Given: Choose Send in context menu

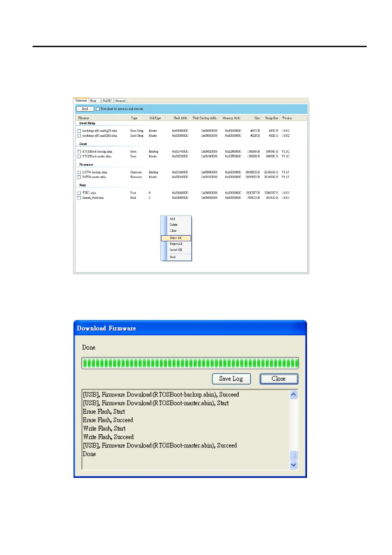Looking at the screenshot, I should click(x=176, y=257).
